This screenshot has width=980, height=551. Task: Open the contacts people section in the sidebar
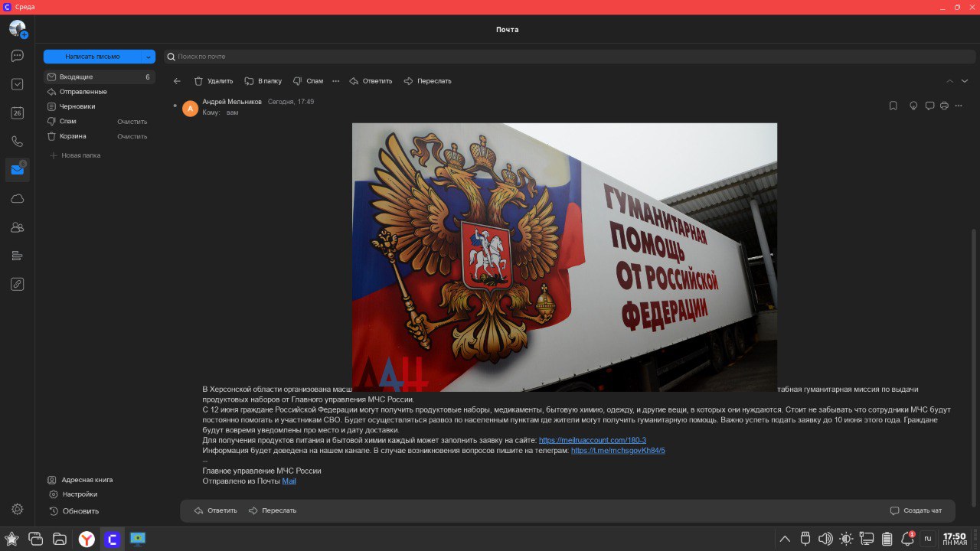(x=17, y=227)
